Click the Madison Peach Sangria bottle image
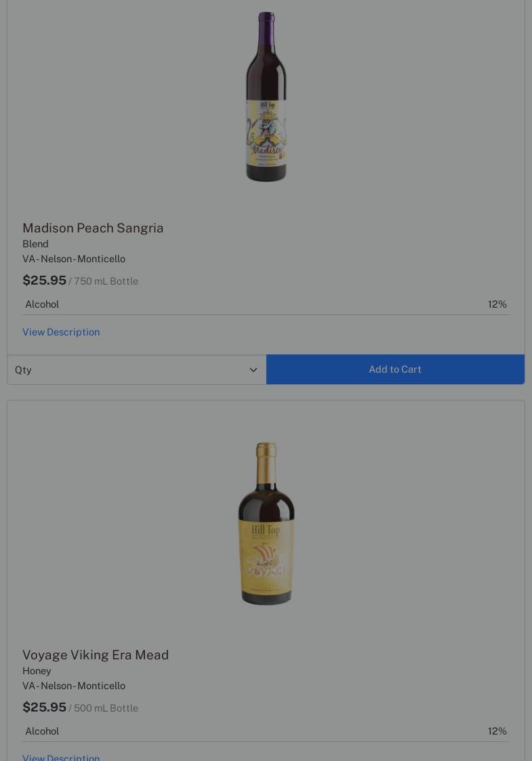Image resolution: width=532 pixels, height=761 pixels. (x=266, y=97)
